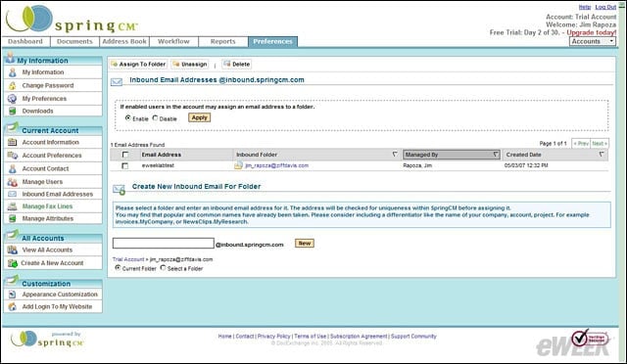This screenshot has height=364, width=627.
Task: Click the SpringCM logo at top
Action: pyautogui.click(x=72, y=20)
